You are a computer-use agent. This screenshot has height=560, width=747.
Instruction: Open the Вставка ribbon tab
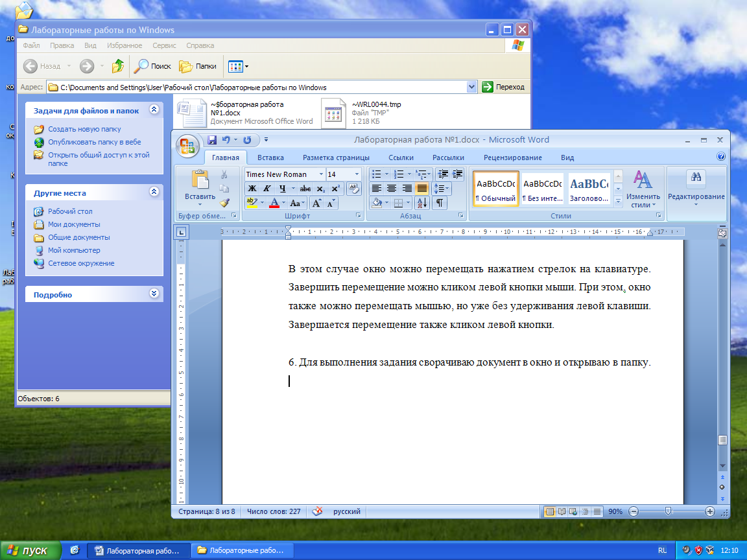270,157
